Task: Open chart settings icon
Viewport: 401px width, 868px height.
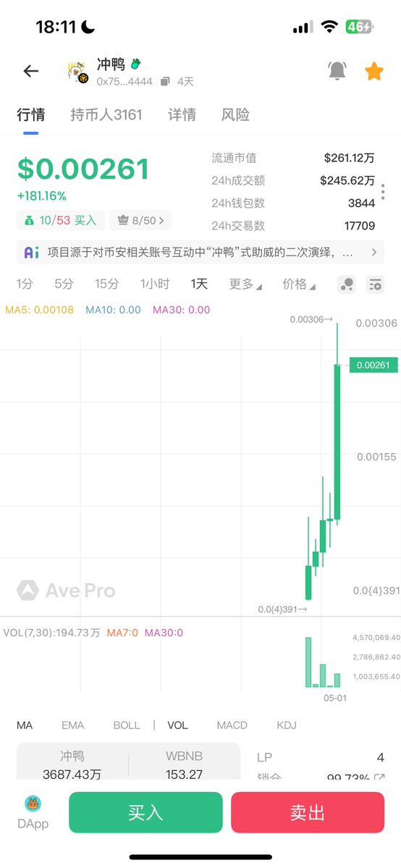Action: pos(375,285)
